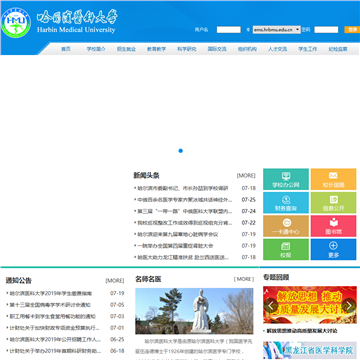Open 国际交流 navigation menu item

coord(217,49)
